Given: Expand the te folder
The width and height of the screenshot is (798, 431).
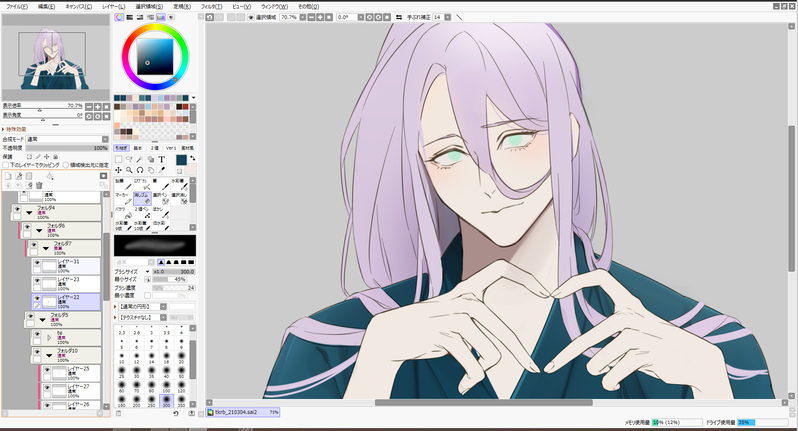Looking at the screenshot, I should point(49,337).
